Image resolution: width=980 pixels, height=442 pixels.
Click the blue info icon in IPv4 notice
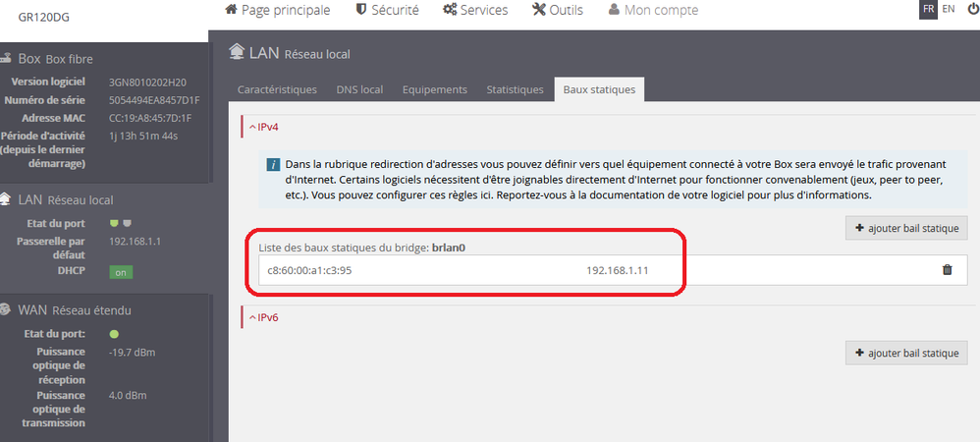[x=272, y=165]
